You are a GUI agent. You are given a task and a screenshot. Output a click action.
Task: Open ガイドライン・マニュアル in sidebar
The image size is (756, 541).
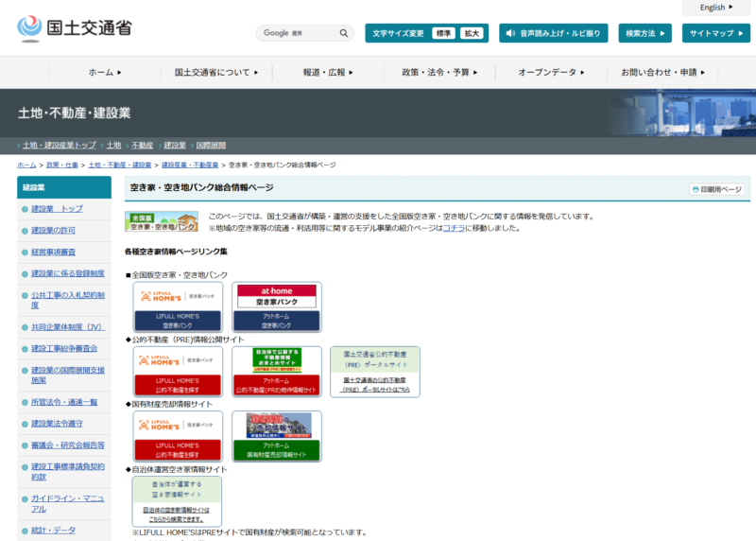click(67, 503)
